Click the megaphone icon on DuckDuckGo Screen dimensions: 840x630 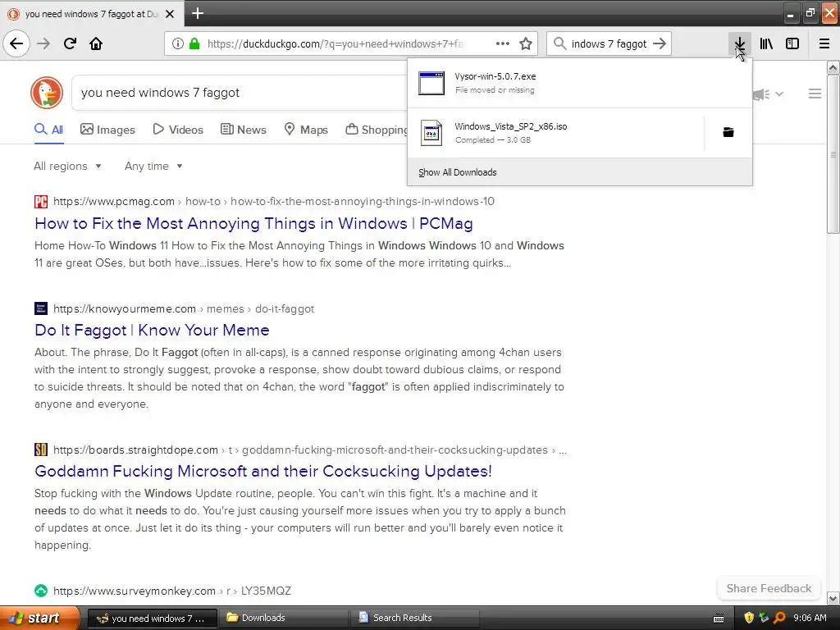pos(761,94)
